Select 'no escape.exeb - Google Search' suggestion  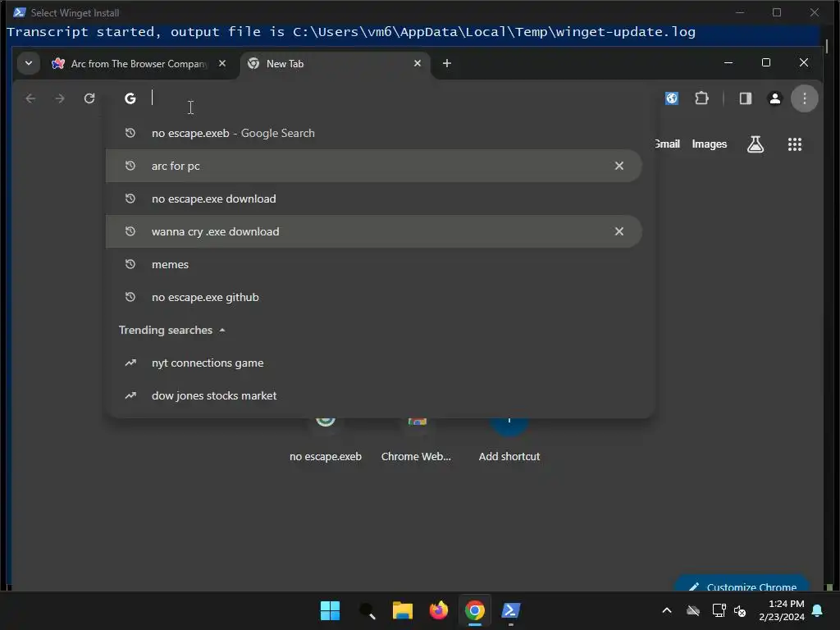click(373, 134)
